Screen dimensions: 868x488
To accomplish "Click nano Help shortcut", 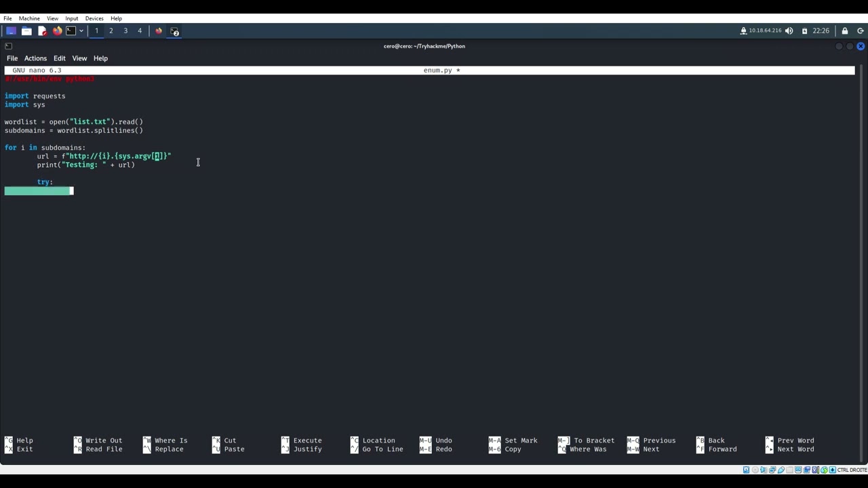I will pos(19,441).
